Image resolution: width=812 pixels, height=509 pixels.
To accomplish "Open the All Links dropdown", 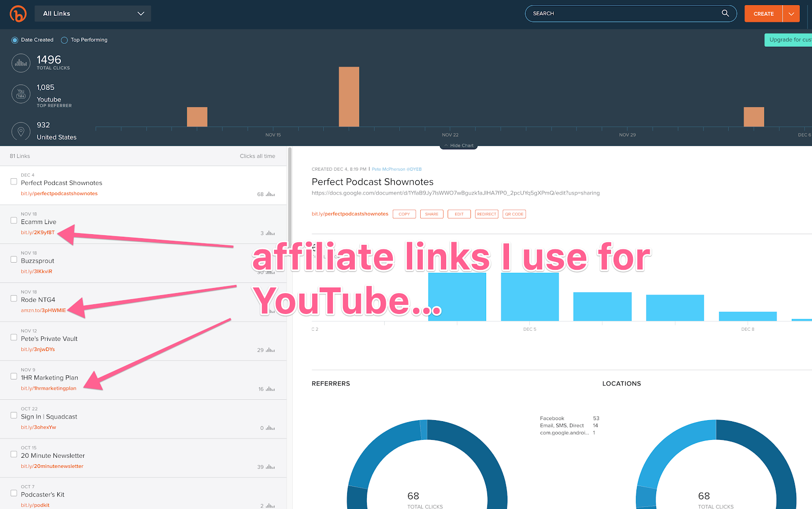I will pos(93,14).
